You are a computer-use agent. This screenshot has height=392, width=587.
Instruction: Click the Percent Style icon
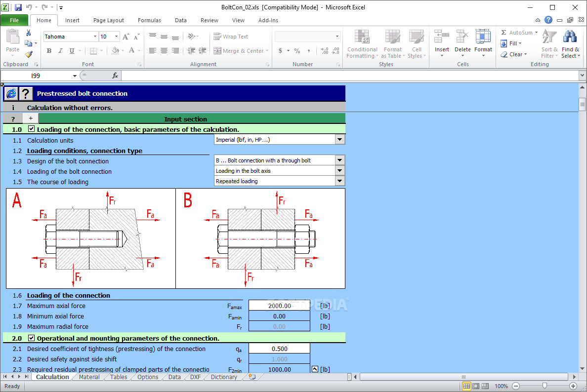[297, 51]
